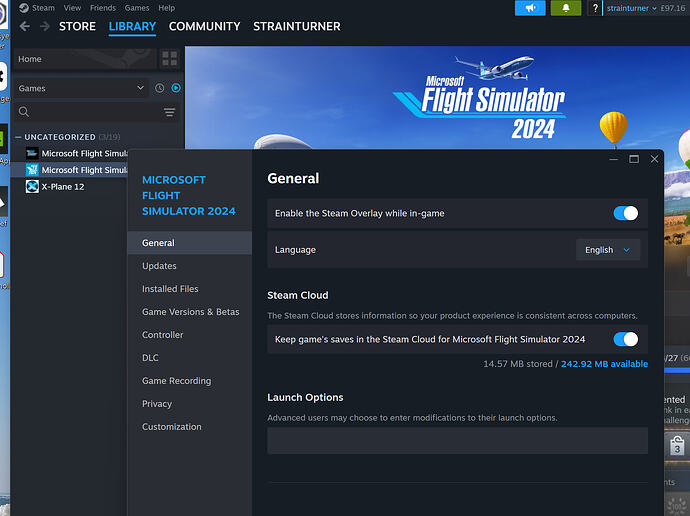The height and width of the screenshot is (516, 690).
Task: Click the first Microsoft Flight Simulator game icon
Action: (x=32, y=153)
